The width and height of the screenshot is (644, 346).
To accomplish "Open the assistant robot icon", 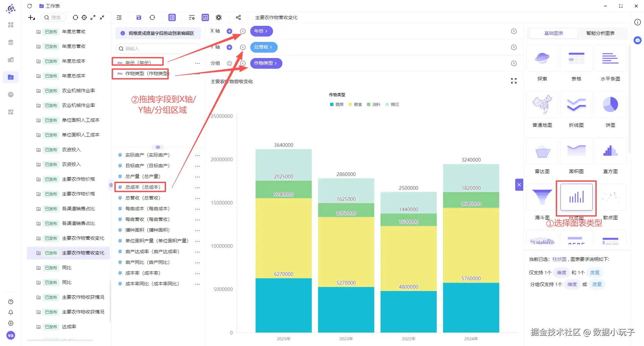I will [x=638, y=40].
